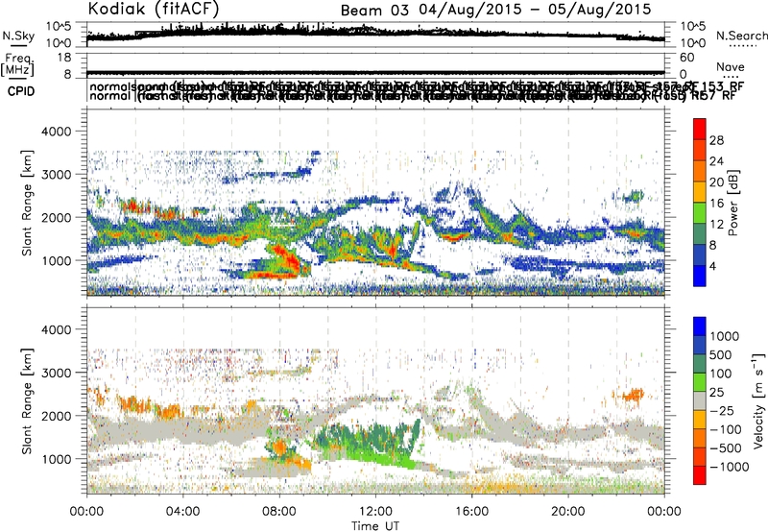
Task: Click the 'N.Search' legend label
Action: coord(741,36)
